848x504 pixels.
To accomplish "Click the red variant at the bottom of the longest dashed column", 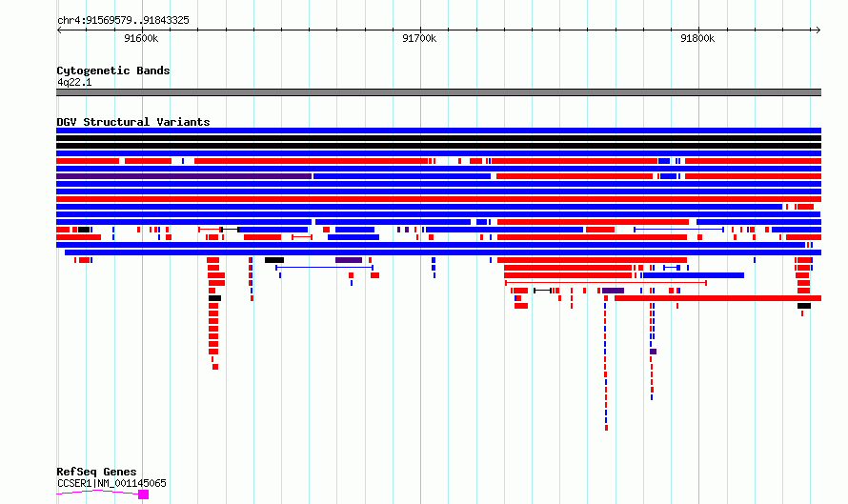I will click(606, 428).
